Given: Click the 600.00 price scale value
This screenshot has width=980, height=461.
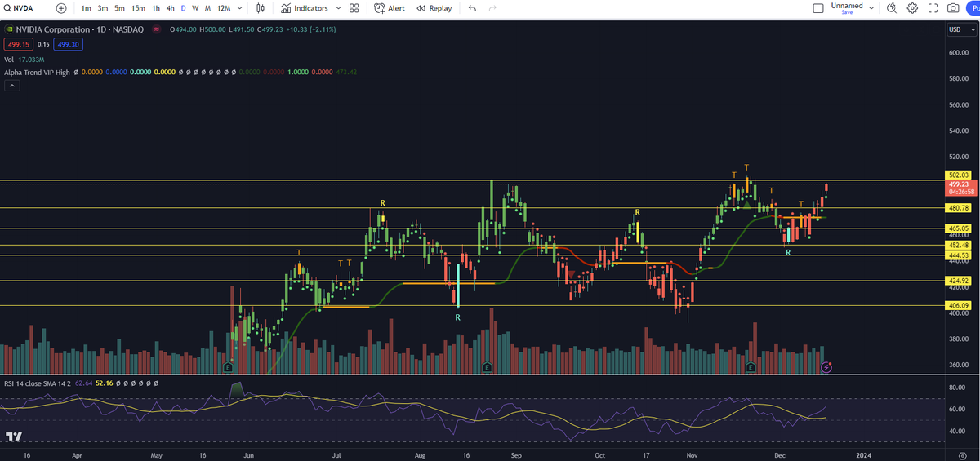Looking at the screenshot, I should tap(959, 52).
